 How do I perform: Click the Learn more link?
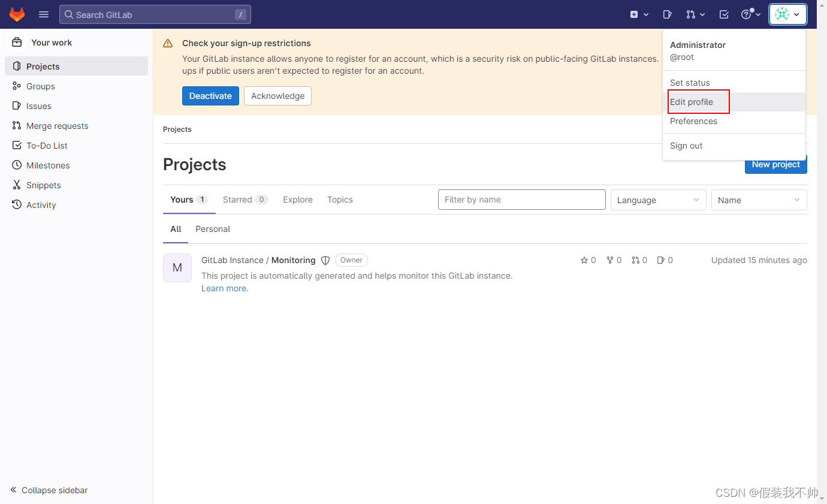[x=224, y=288]
